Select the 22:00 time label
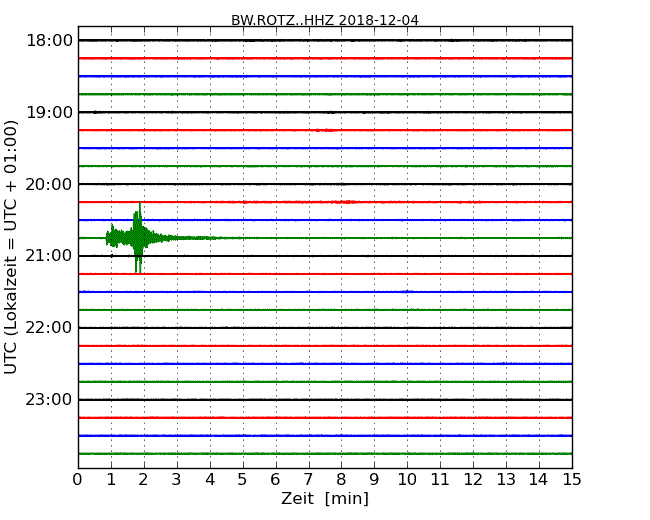Viewport: 650px width, 520px height. [49, 328]
